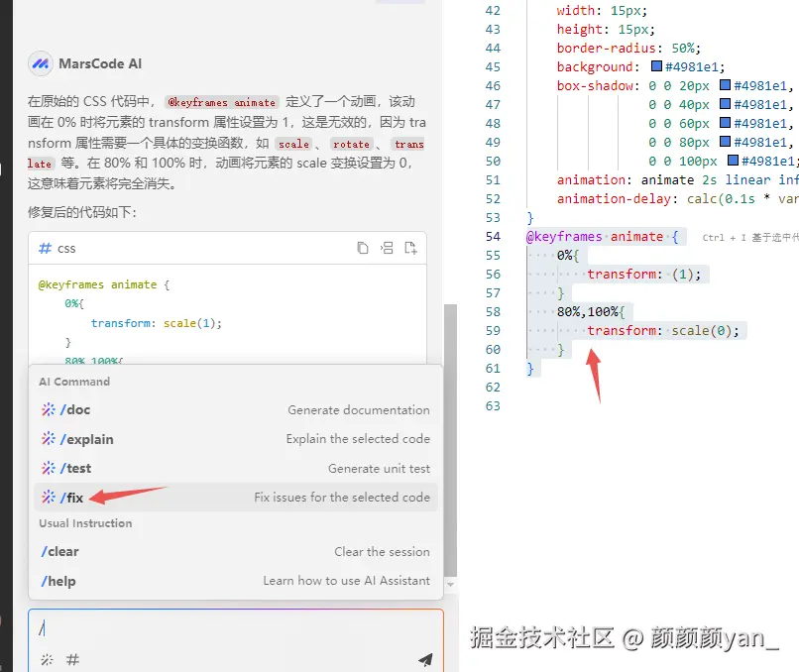Click 'rotate' inline code tag in chat
This screenshot has height=672, width=799.
(351, 144)
